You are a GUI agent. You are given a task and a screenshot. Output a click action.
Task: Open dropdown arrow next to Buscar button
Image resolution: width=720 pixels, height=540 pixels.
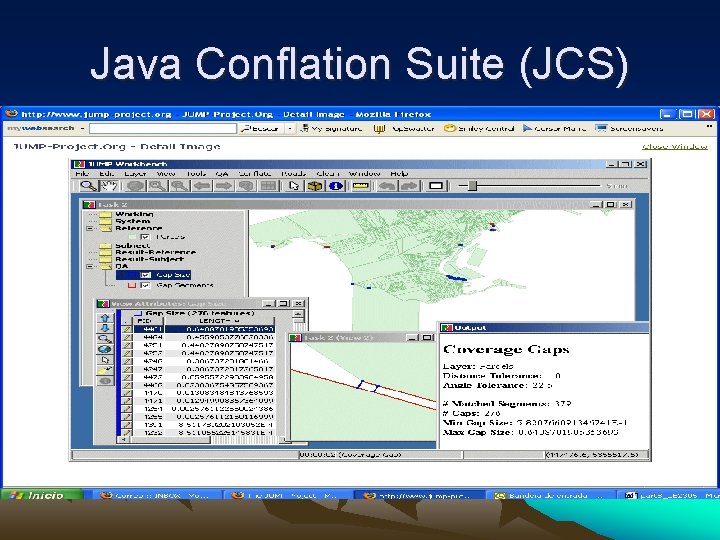pyautogui.click(x=290, y=129)
